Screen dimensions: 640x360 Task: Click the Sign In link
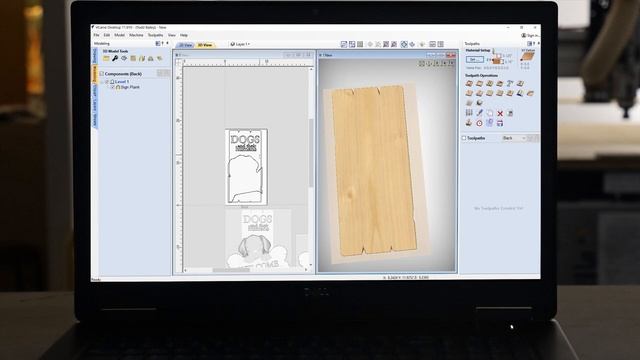(533, 36)
